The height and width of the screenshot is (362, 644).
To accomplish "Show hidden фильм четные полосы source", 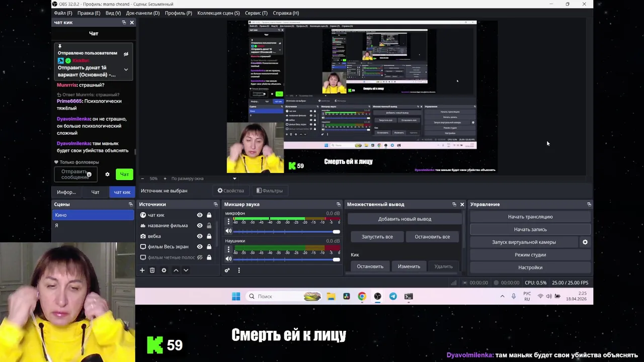I will click(x=200, y=257).
